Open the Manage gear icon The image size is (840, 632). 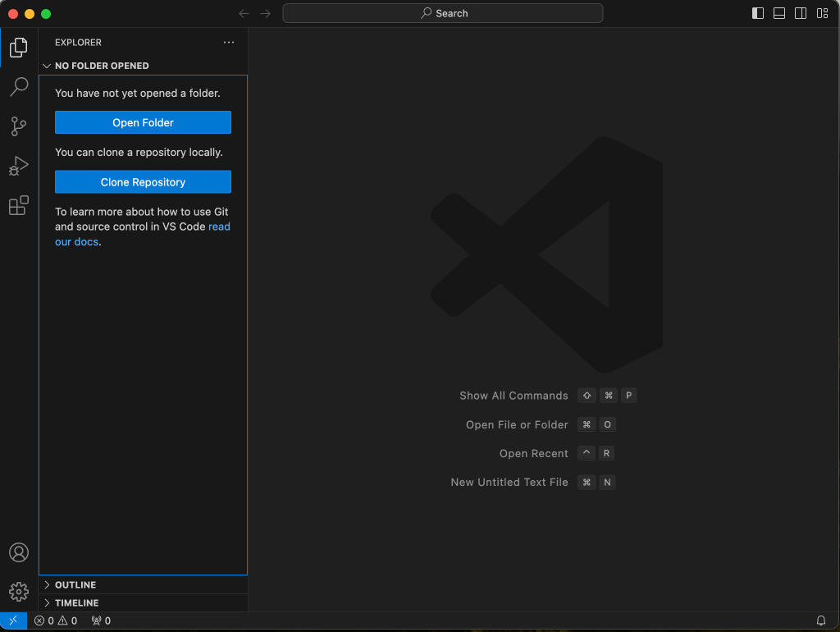(19, 591)
